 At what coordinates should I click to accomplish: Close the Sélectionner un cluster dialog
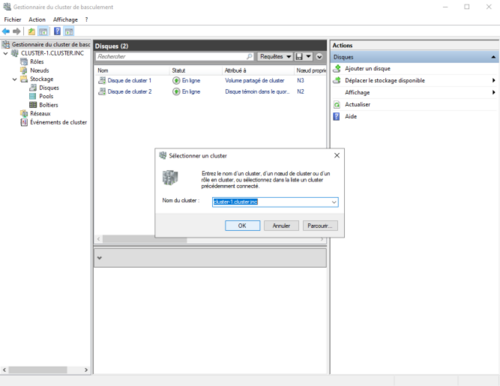[337, 156]
